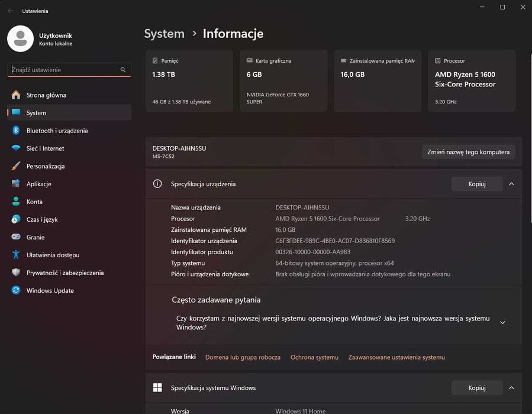
Task: Click the CPU icon on Procesor card
Action: tap(438, 61)
